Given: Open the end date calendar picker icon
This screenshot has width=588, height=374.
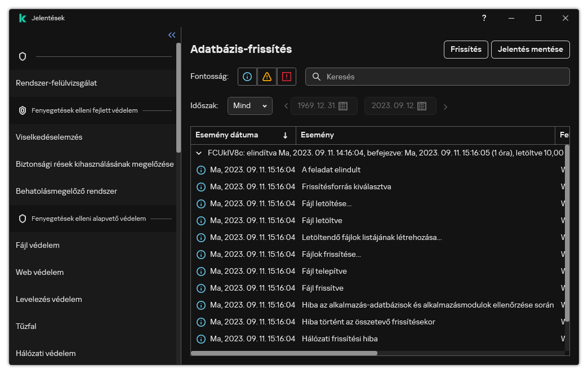Looking at the screenshot, I should (x=422, y=106).
